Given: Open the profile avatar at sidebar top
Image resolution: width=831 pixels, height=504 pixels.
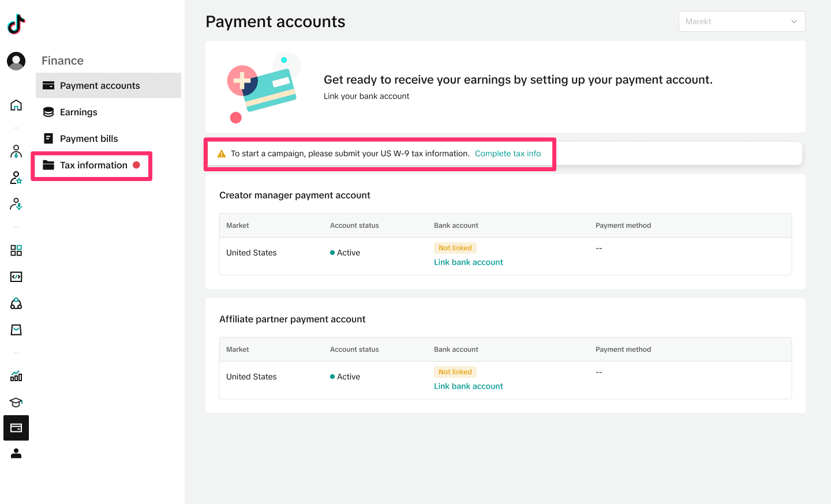Looking at the screenshot, I should (16, 61).
